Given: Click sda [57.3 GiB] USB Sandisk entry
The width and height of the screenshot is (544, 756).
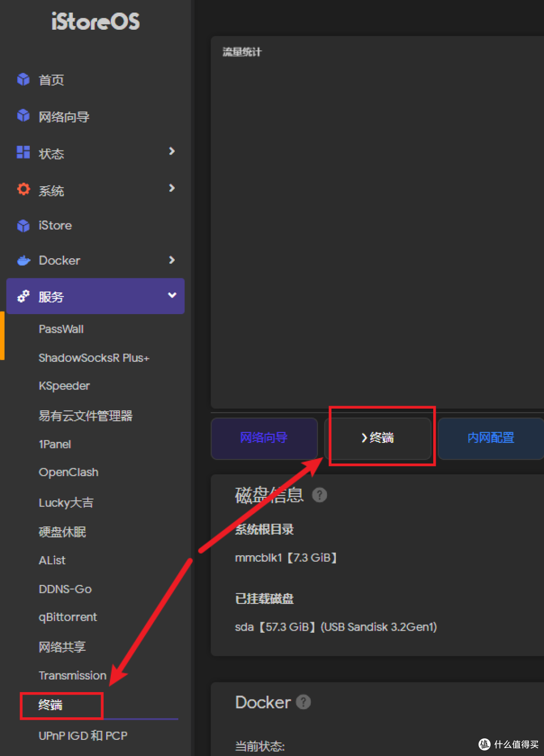Looking at the screenshot, I should pyautogui.click(x=336, y=627).
